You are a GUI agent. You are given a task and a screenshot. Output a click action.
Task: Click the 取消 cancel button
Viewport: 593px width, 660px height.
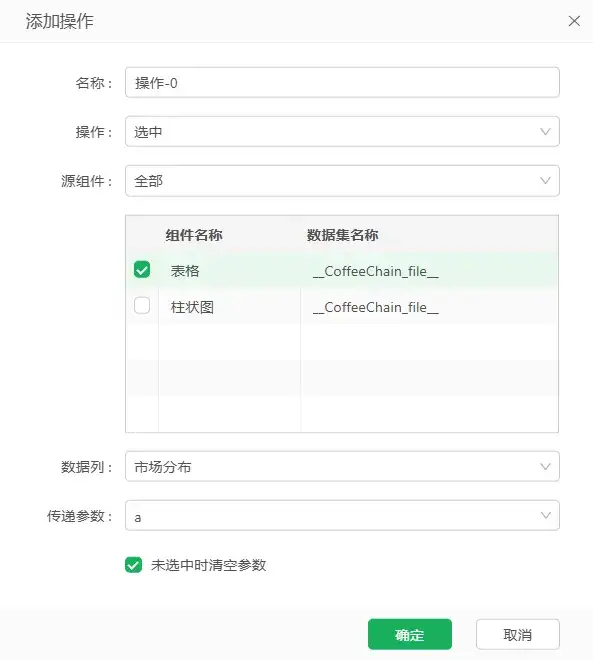(x=518, y=634)
